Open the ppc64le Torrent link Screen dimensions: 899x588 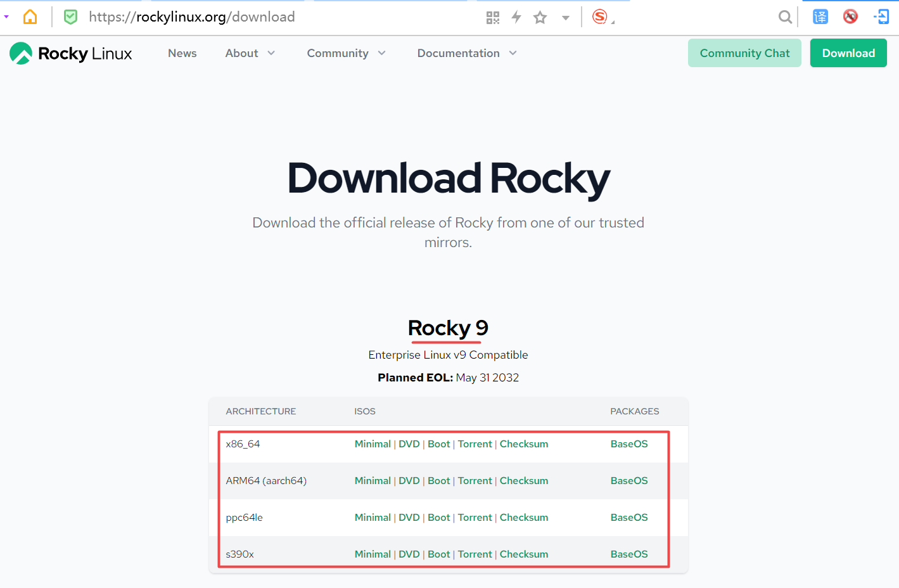coord(475,518)
